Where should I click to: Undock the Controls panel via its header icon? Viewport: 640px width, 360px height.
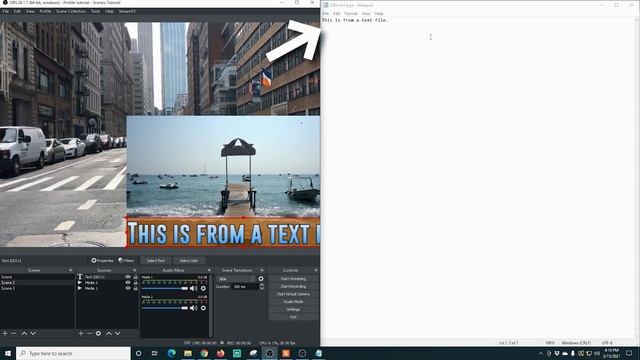[316, 270]
